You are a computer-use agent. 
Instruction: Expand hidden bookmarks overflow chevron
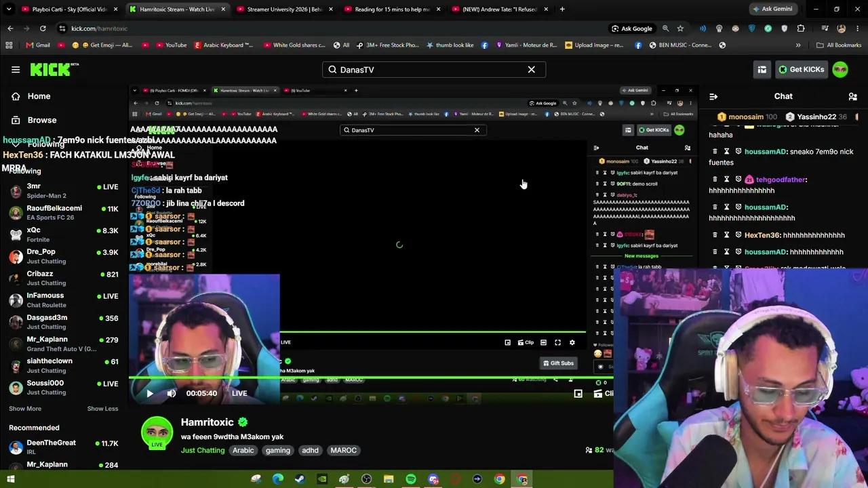(x=798, y=45)
